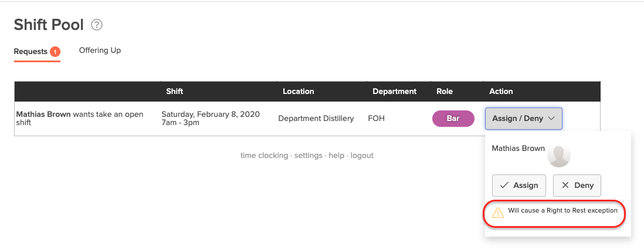Click Mathias Brown's avatar in the popup
The width and height of the screenshot is (644, 249).
coord(559,156)
